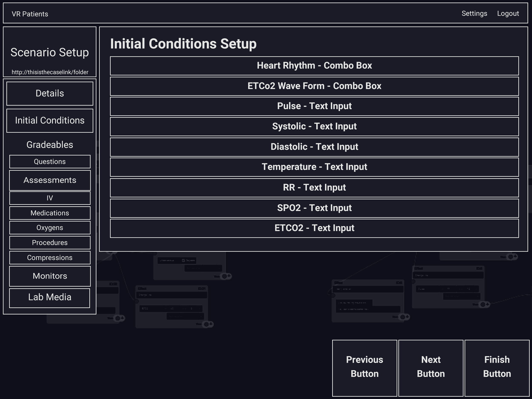Select the Diastolic text input

pos(314,147)
